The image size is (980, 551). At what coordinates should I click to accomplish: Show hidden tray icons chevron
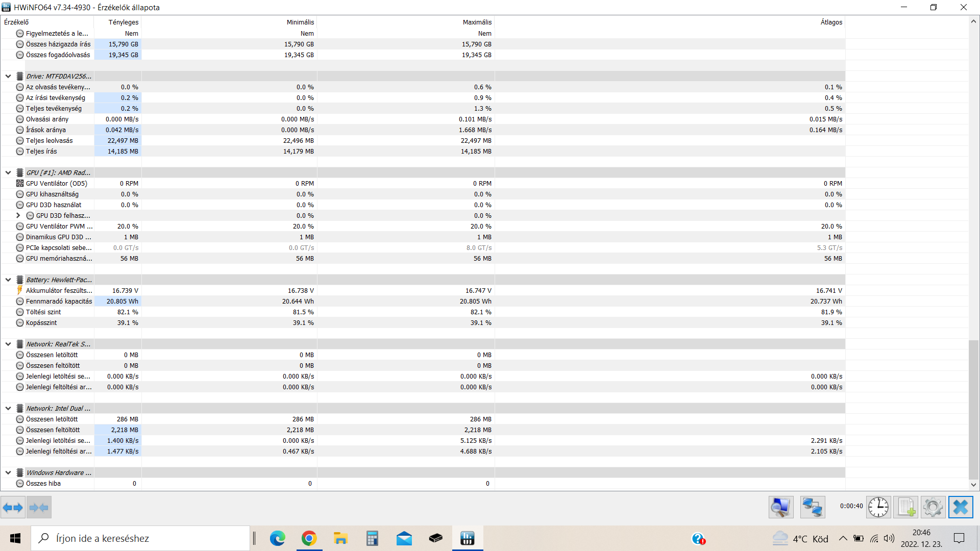843,538
